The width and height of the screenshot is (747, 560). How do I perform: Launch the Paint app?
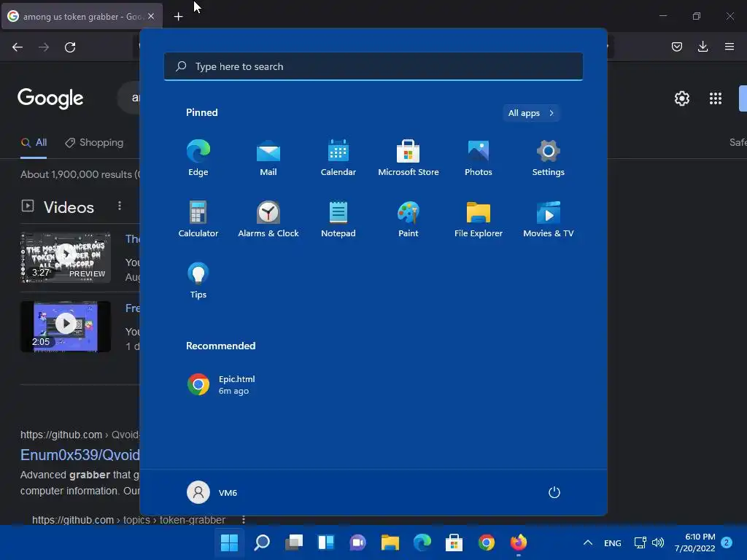click(409, 219)
